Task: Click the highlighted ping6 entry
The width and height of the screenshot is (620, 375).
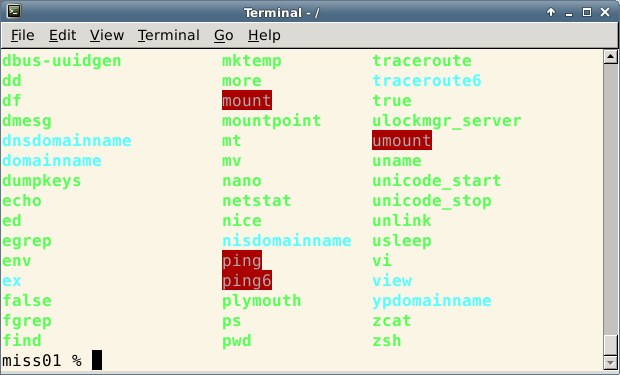Action: (x=247, y=280)
